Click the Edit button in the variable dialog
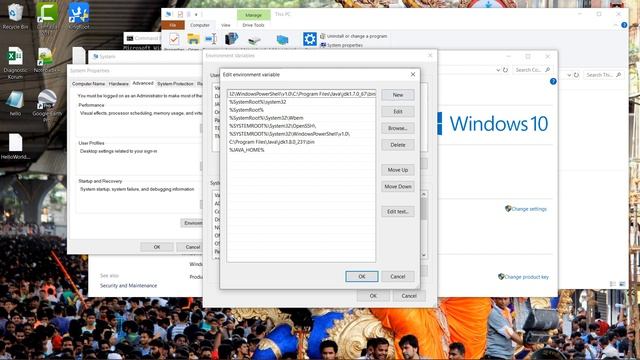Screen dimensions: 640x360 click(x=398, y=111)
